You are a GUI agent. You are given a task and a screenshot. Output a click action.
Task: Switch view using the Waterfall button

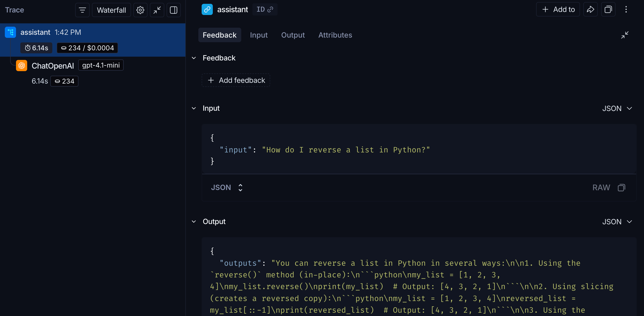click(111, 10)
